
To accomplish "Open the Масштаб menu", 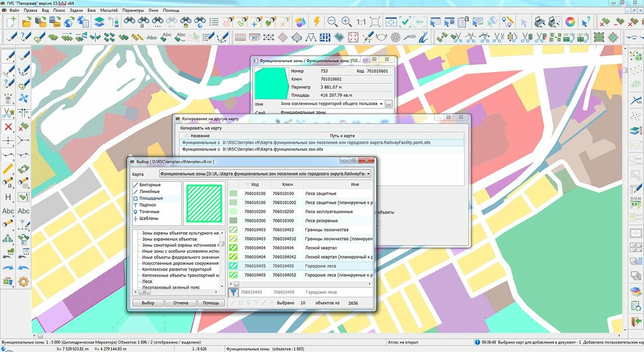I will click(108, 10).
